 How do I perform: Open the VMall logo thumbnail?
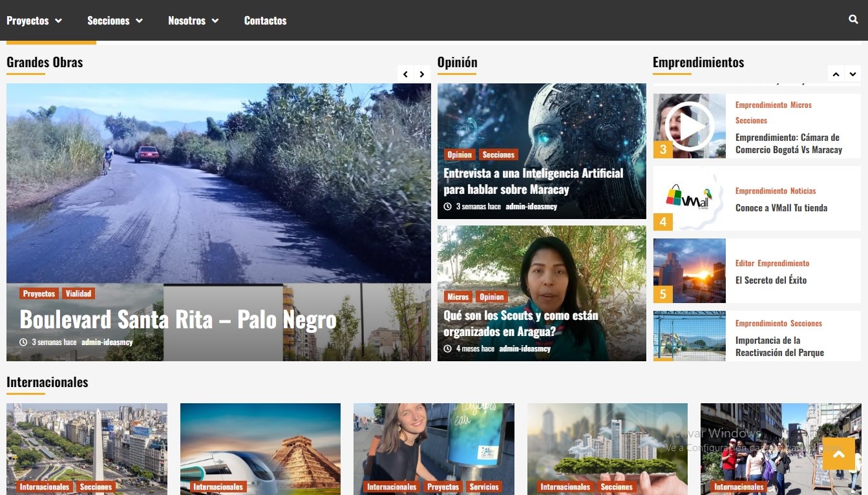tap(689, 198)
